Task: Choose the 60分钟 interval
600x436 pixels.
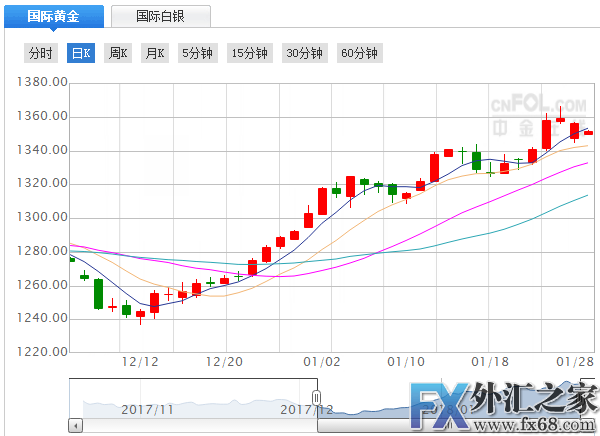Action: coord(360,53)
